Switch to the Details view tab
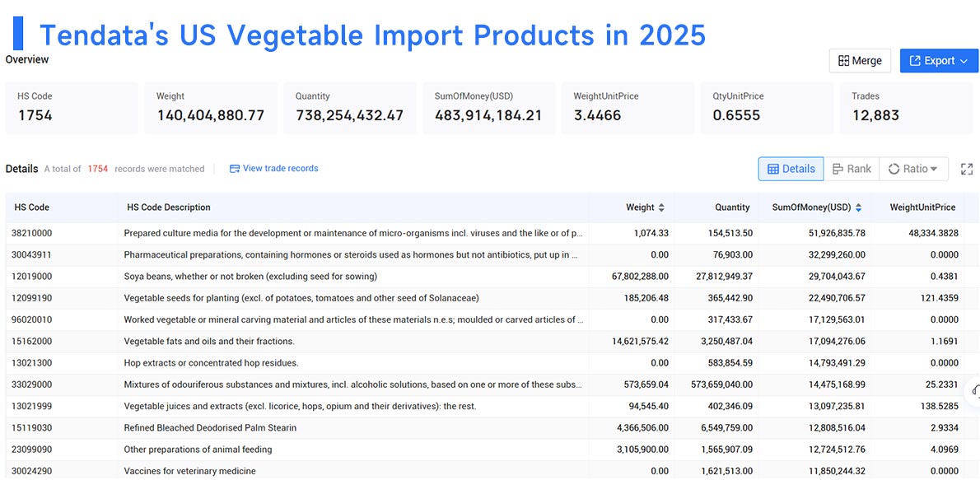The height and width of the screenshot is (480, 980). (x=791, y=169)
